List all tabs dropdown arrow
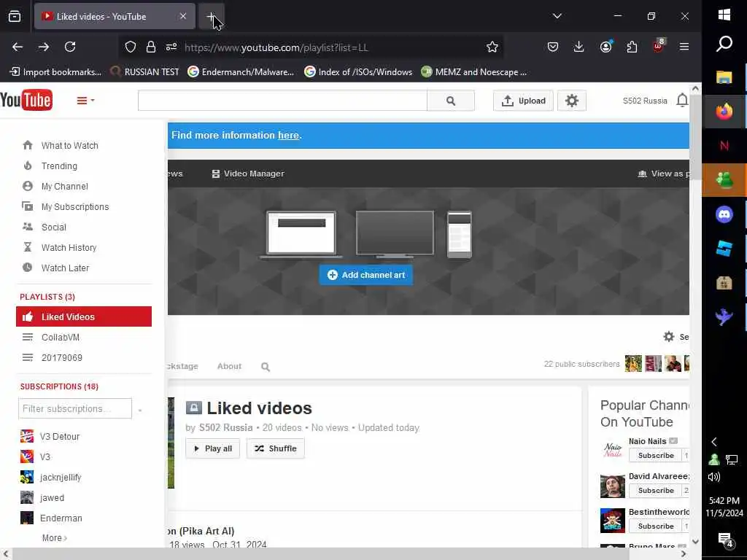 (x=557, y=16)
